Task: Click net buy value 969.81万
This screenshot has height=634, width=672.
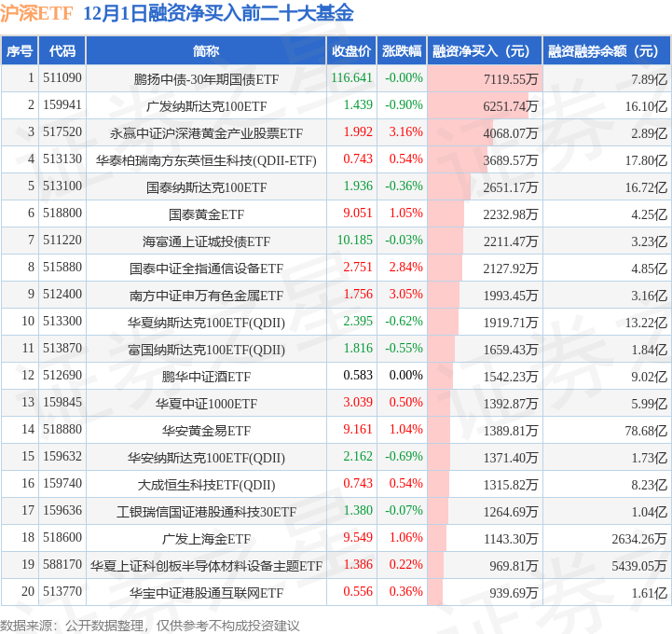Action: (x=514, y=565)
